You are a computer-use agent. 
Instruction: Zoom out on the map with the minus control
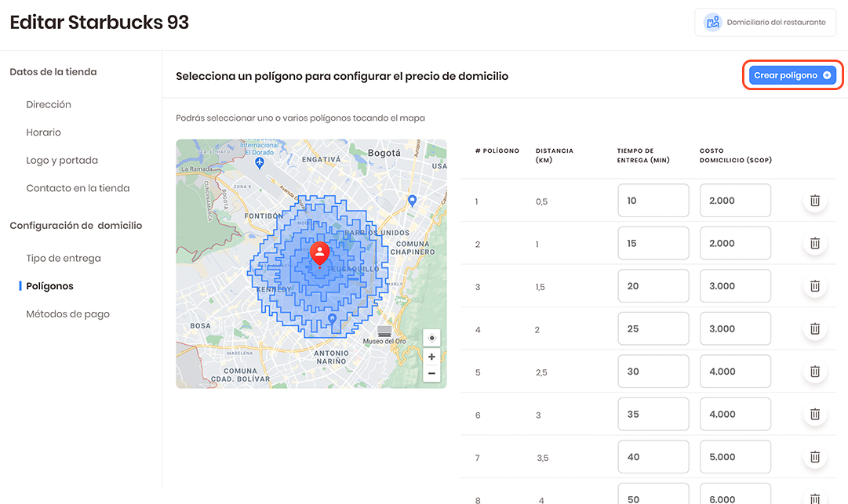click(431, 373)
